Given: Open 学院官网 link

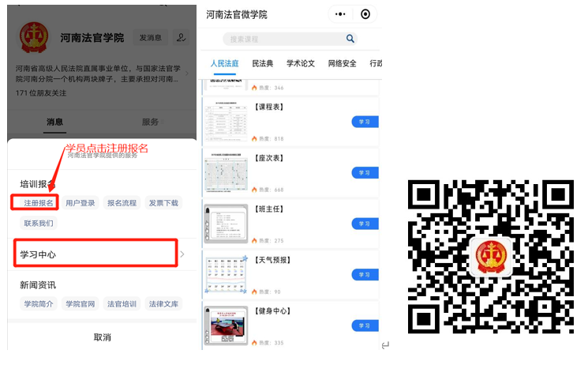Looking at the screenshot, I should pyautogui.click(x=81, y=304).
